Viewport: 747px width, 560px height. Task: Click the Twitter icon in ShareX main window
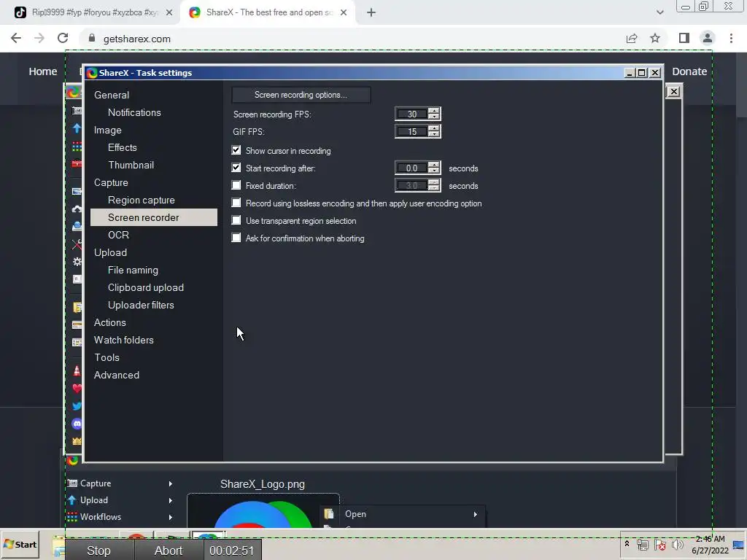click(x=77, y=406)
